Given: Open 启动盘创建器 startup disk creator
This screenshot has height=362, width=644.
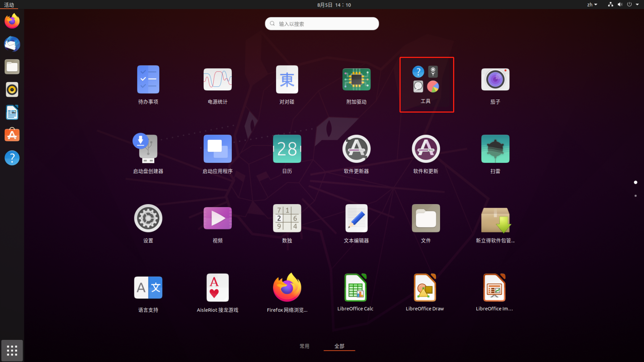Looking at the screenshot, I should 148,149.
